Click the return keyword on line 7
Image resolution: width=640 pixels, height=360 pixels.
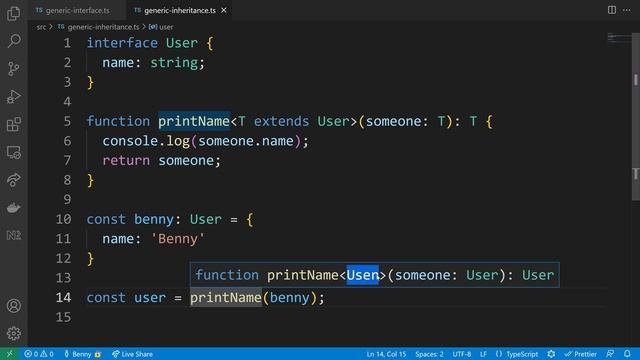[x=126, y=160]
